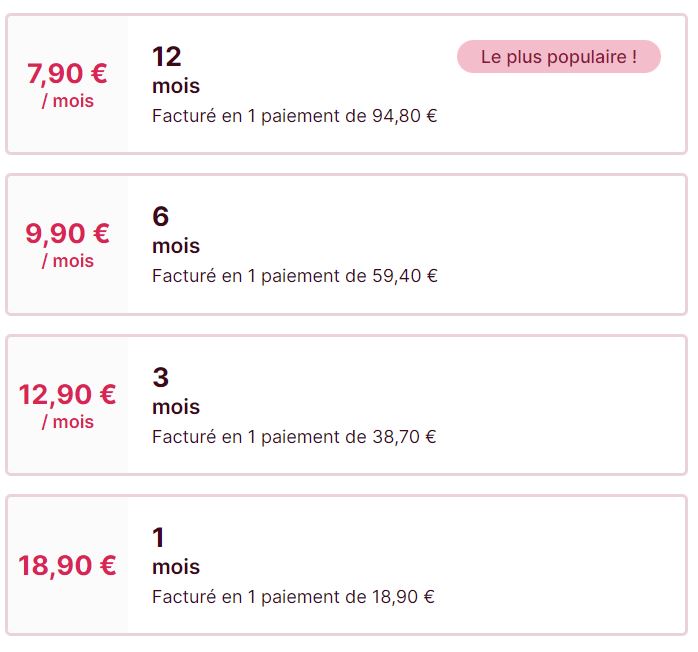This screenshot has height=652, width=698.
Task: Choose the 6 mois subscription plan
Action: 346,244
